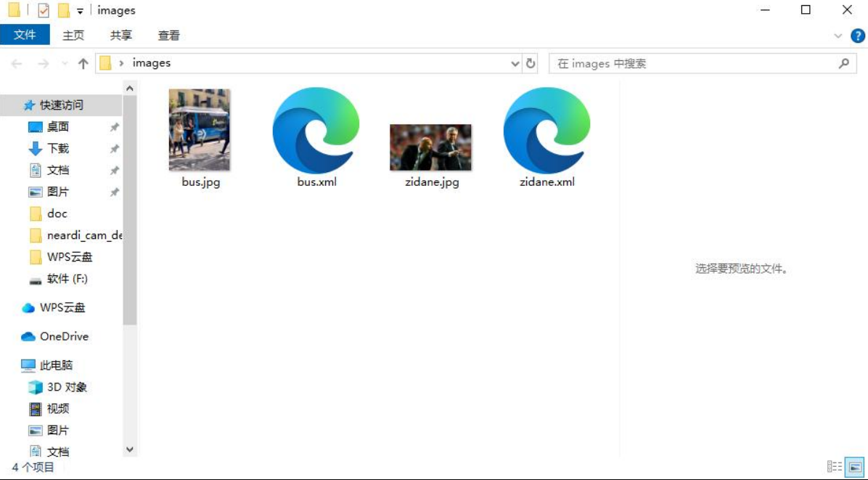Select the zidane.jpg image thumbnail

[x=430, y=147]
